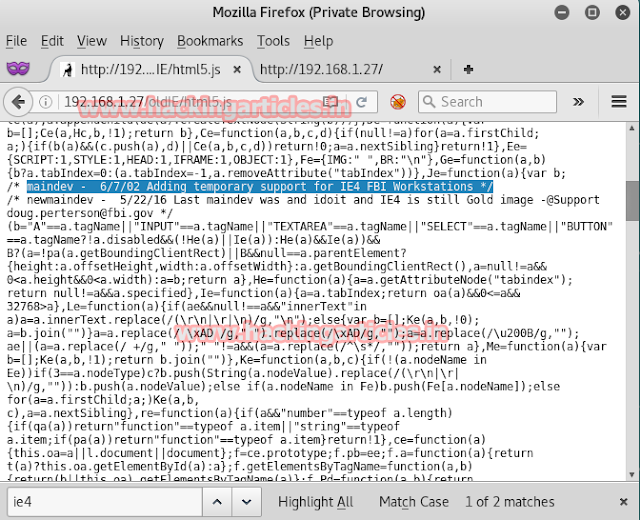Viewport: 640px width, 520px height.
Task: Close the find bar
Action: click(x=623, y=502)
